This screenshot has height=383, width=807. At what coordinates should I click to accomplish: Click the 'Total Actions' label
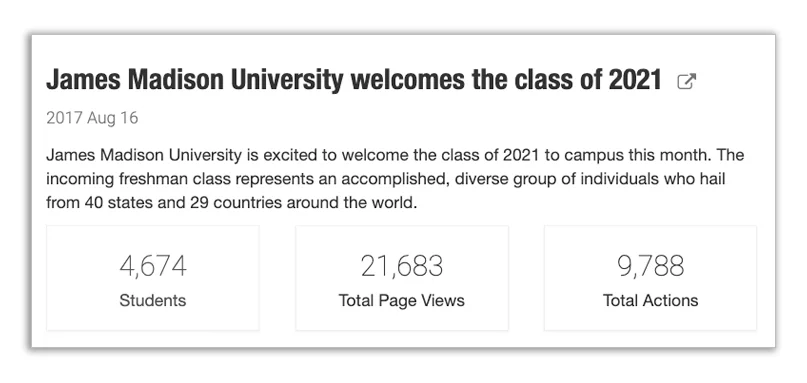point(651,300)
